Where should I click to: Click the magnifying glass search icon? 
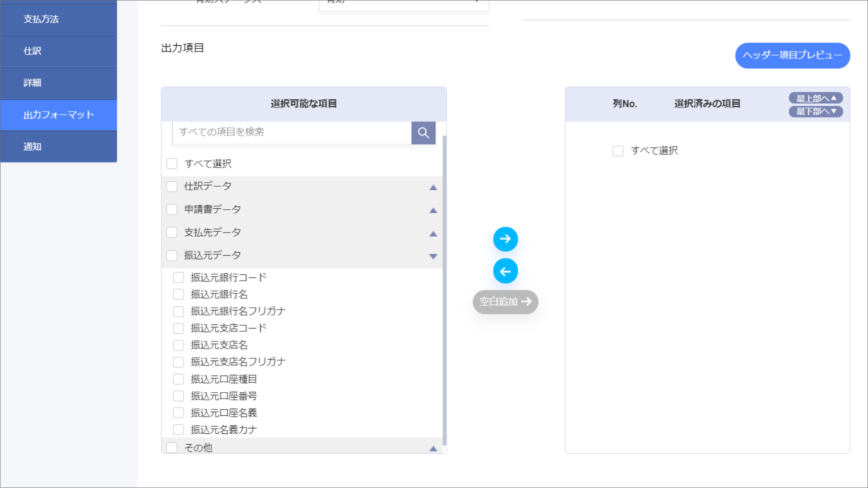pos(423,133)
